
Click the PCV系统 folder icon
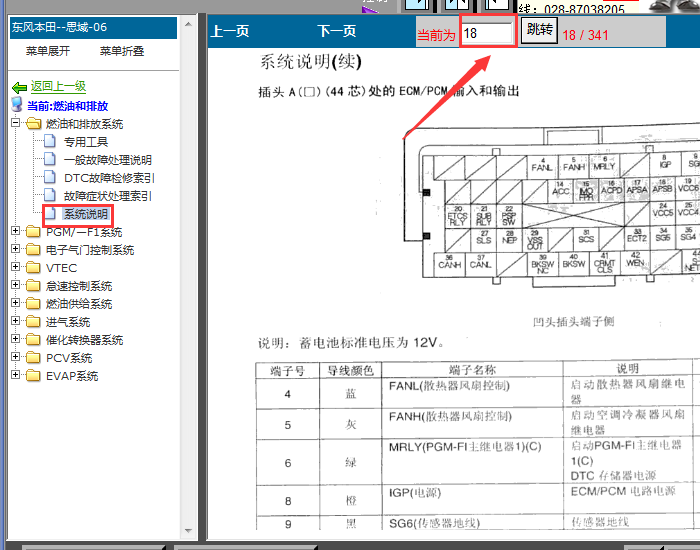(x=33, y=358)
